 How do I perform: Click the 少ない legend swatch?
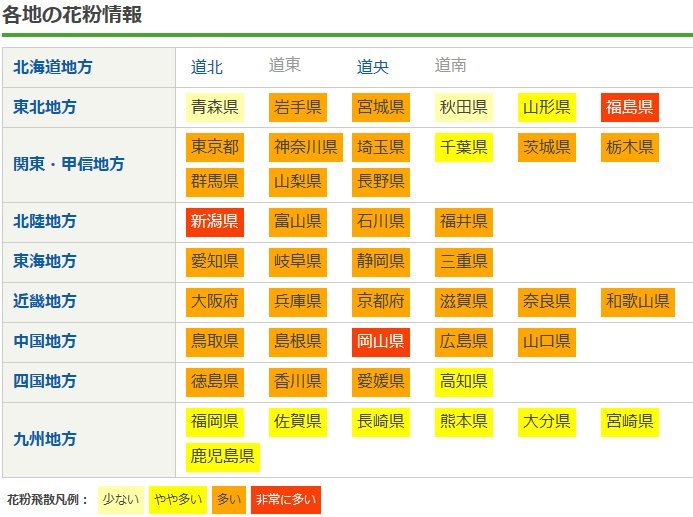(121, 499)
